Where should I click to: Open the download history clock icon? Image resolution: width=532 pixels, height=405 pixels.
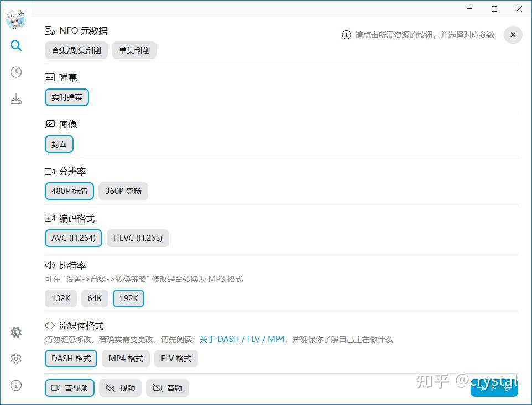[x=15, y=72]
